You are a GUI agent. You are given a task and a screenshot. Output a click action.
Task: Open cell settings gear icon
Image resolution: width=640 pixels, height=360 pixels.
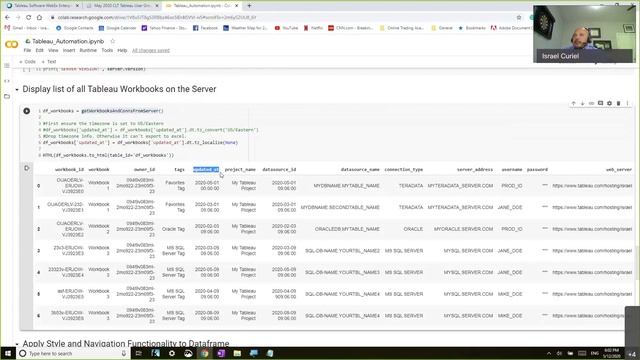[x=609, y=103]
